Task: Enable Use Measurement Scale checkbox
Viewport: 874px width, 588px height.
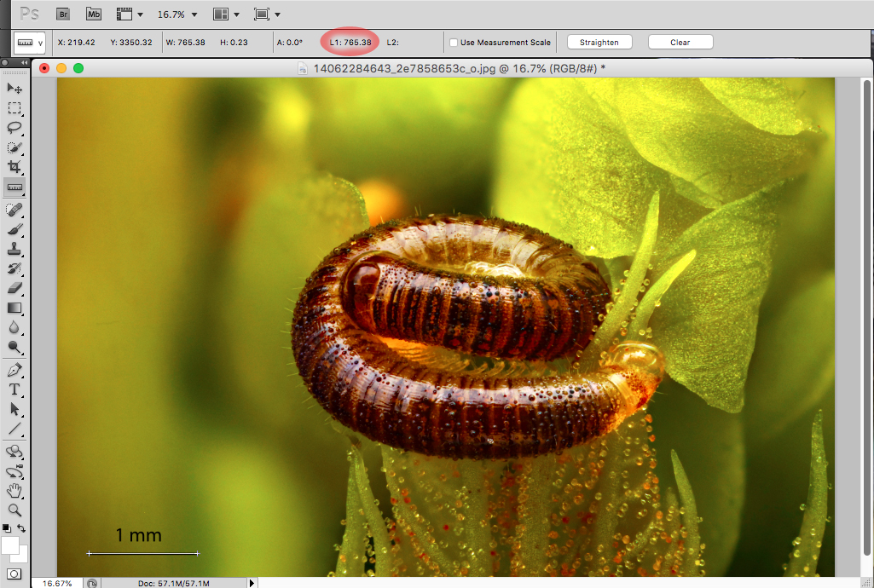Action: click(454, 43)
